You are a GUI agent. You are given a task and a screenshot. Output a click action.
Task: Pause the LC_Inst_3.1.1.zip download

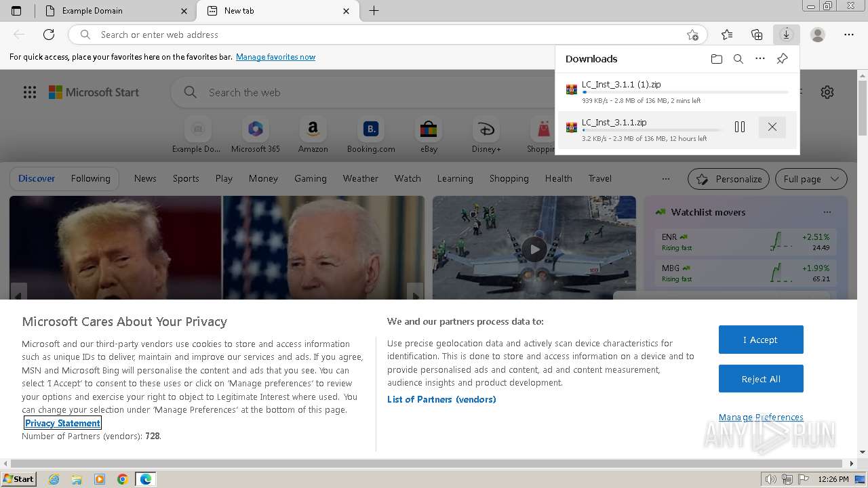coord(740,127)
